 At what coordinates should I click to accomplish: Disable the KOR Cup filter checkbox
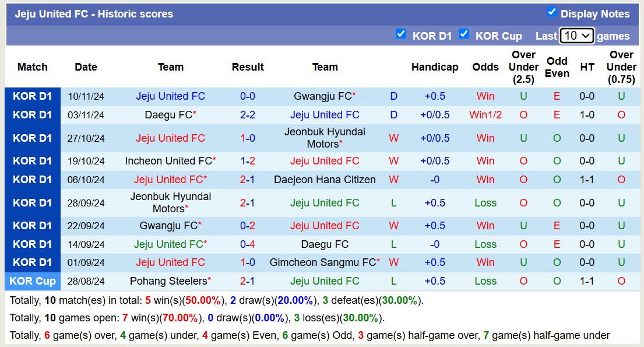click(x=464, y=35)
